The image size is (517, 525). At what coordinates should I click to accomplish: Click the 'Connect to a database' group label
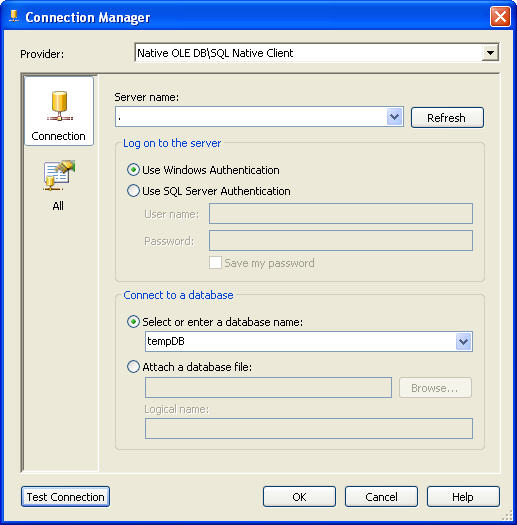point(178,295)
